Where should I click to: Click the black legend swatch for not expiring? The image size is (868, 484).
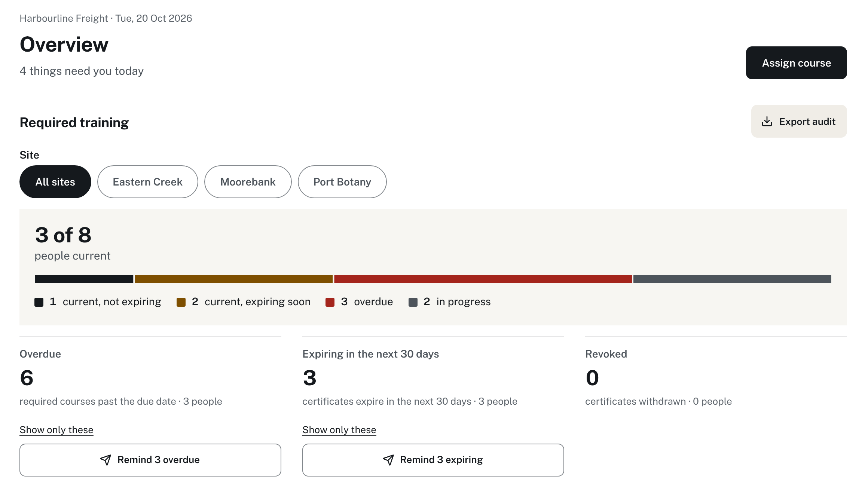pyautogui.click(x=39, y=302)
